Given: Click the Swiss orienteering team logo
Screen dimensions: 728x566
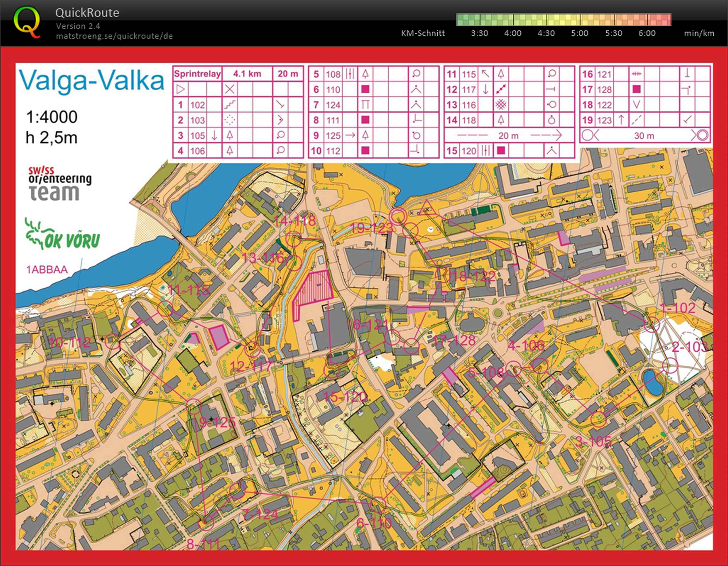Looking at the screenshot, I should click(59, 183).
